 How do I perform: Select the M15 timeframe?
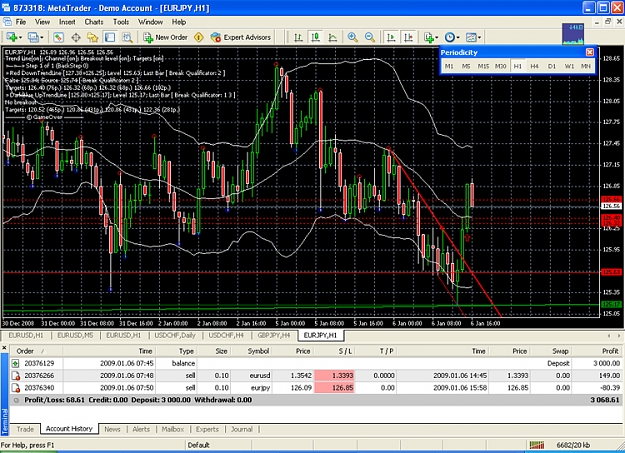point(483,66)
